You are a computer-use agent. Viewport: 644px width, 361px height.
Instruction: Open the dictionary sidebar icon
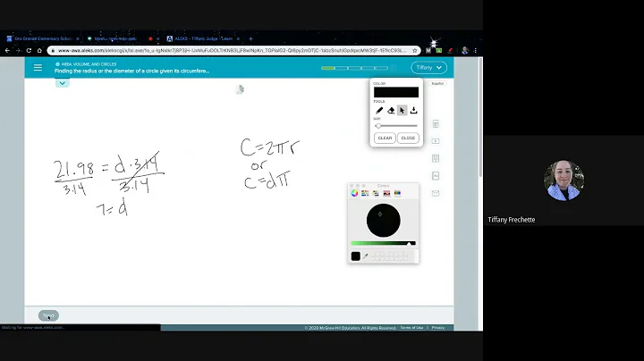(436, 176)
